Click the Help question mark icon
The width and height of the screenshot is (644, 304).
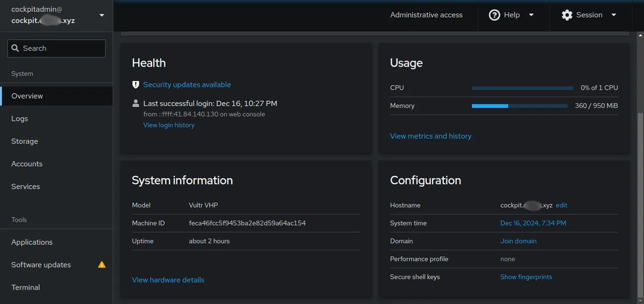[494, 15]
